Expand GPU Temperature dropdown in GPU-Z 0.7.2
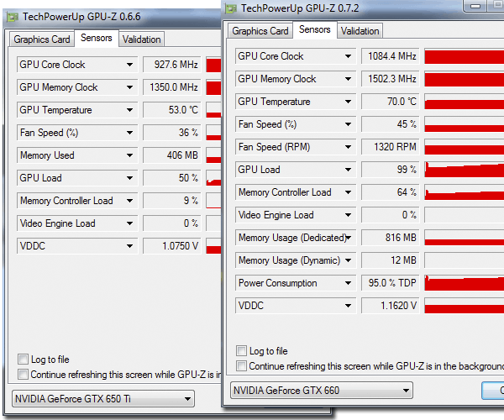The image size is (504, 420). coord(348,102)
